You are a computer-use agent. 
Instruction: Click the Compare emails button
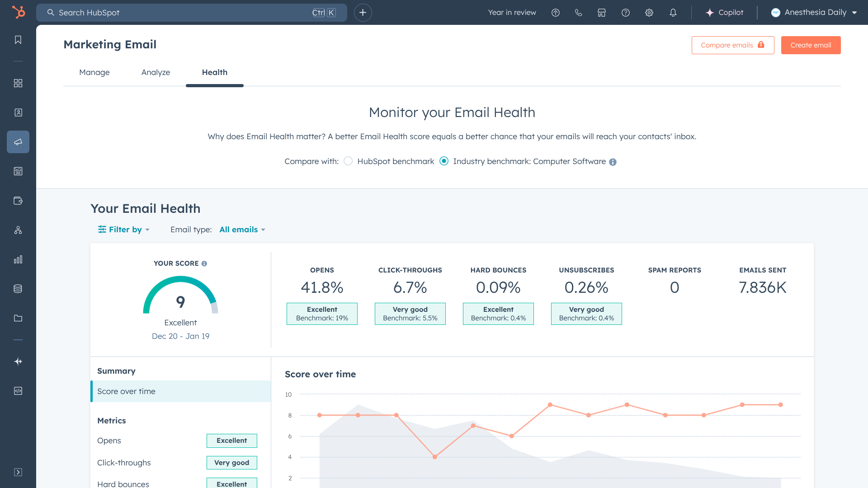[x=732, y=45]
